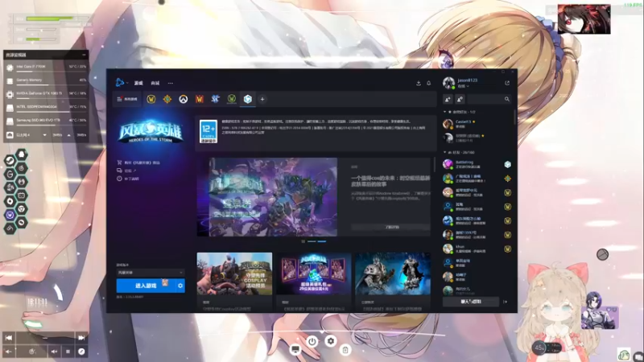Click the music widget progress bar
This screenshot has height=362, width=644.
[x=45, y=338]
